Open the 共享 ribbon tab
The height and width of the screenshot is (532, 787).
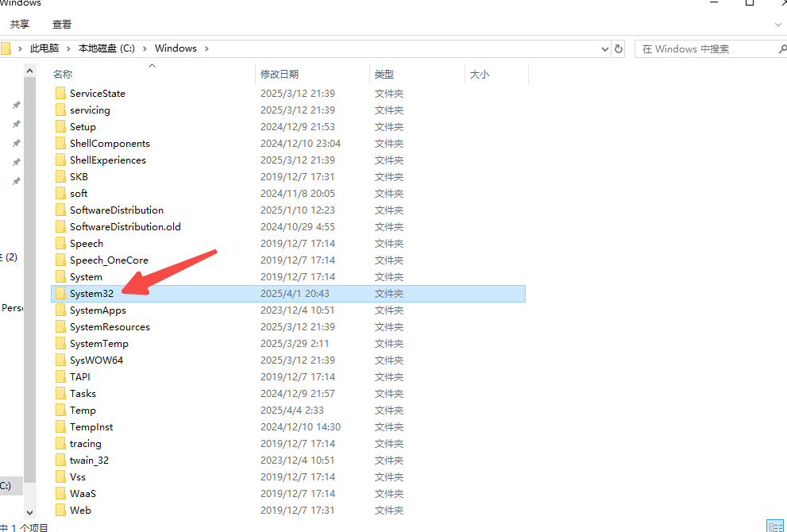click(x=20, y=24)
